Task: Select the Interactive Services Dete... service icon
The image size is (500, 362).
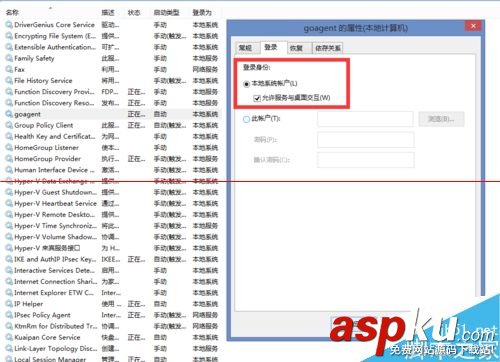Action: point(9,270)
